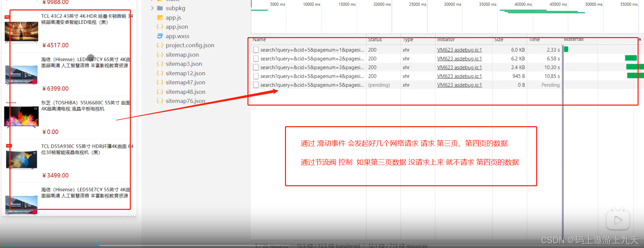Click the 40000 ms overview timeline marker
This screenshot has height=248, width=644.
[x=523, y=4]
